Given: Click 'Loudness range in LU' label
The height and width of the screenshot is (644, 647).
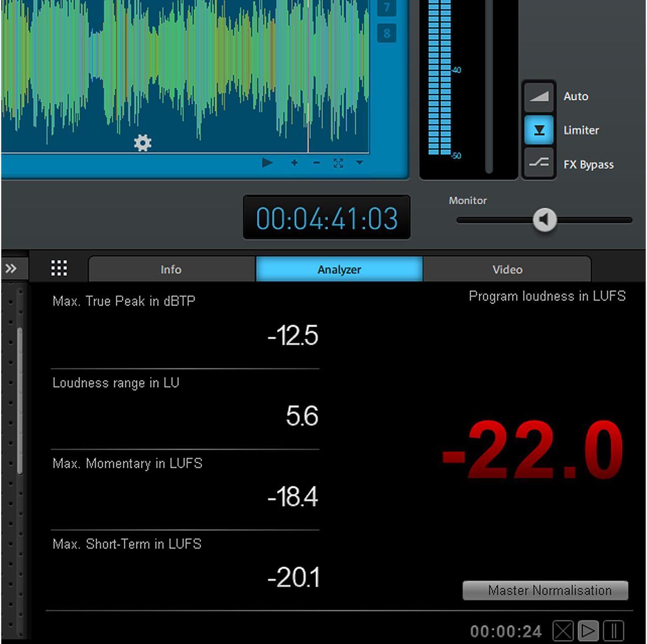Looking at the screenshot, I should pyautogui.click(x=116, y=383).
